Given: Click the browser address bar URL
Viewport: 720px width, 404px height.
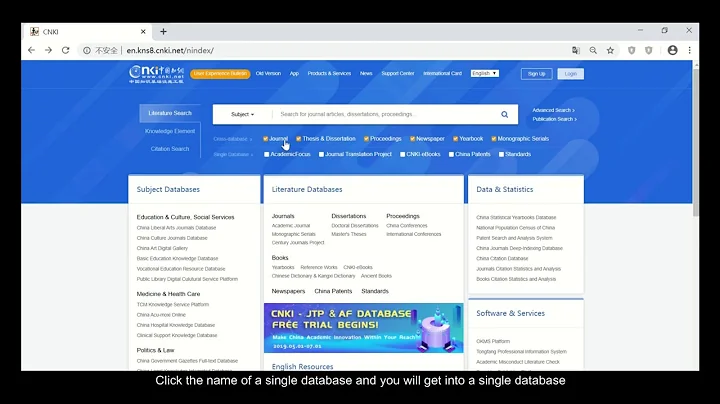Looking at the screenshot, I should [170, 50].
